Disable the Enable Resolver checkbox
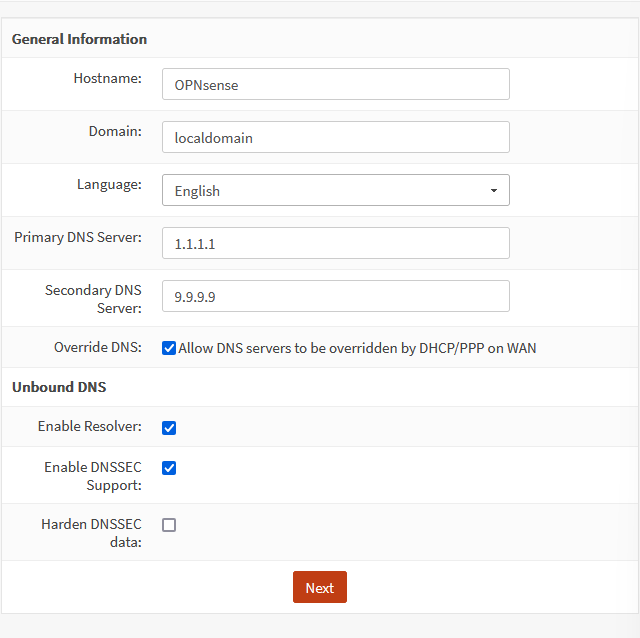 pyautogui.click(x=169, y=427)
